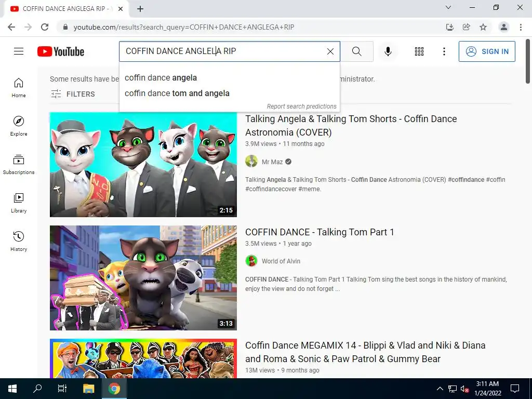
Task: Open the Windows Start menu
Action: (x=12, y=389)
